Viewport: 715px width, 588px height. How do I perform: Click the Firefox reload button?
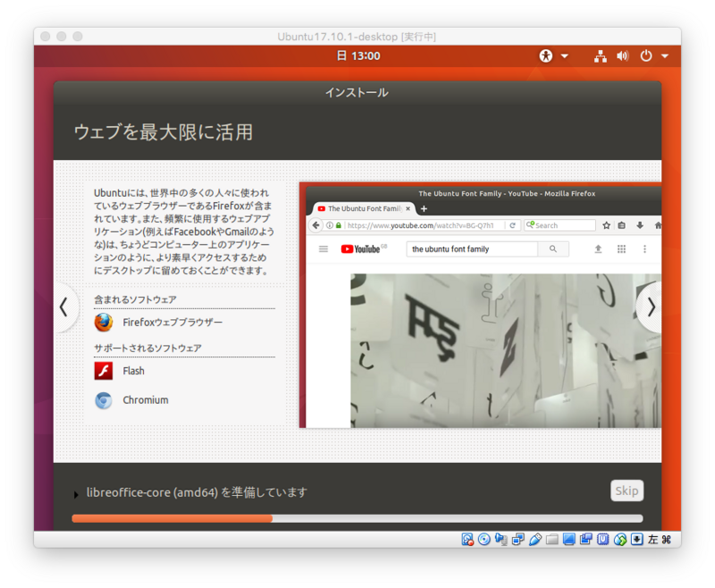coord(512,225)
